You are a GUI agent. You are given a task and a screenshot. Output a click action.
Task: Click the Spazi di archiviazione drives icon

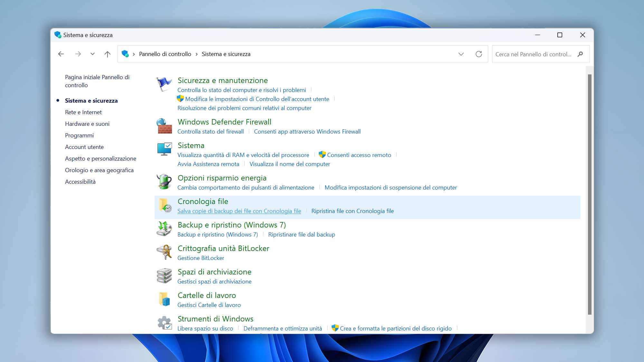coord(164,276)
